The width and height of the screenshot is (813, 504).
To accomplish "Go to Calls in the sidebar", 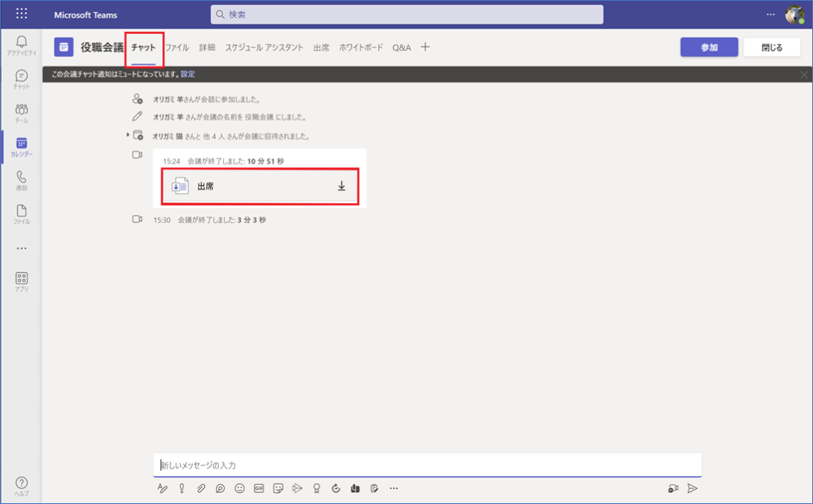I will tap(21, 180).
